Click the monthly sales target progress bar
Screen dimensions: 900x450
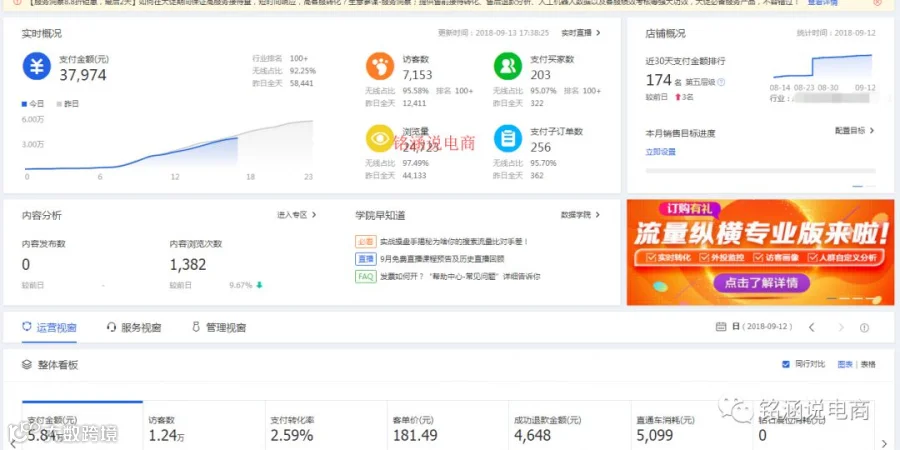(x=761, y=170)
